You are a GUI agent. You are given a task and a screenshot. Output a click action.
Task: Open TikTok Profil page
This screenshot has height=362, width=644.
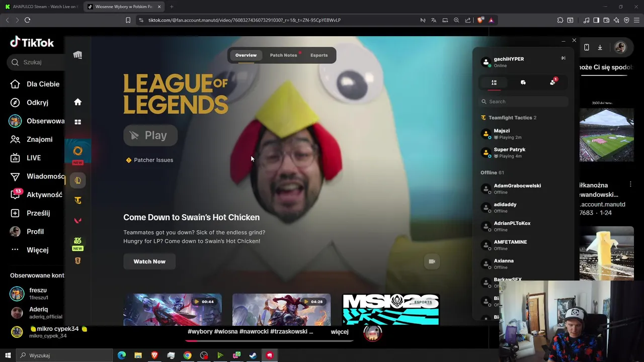(x=28, y=231)
